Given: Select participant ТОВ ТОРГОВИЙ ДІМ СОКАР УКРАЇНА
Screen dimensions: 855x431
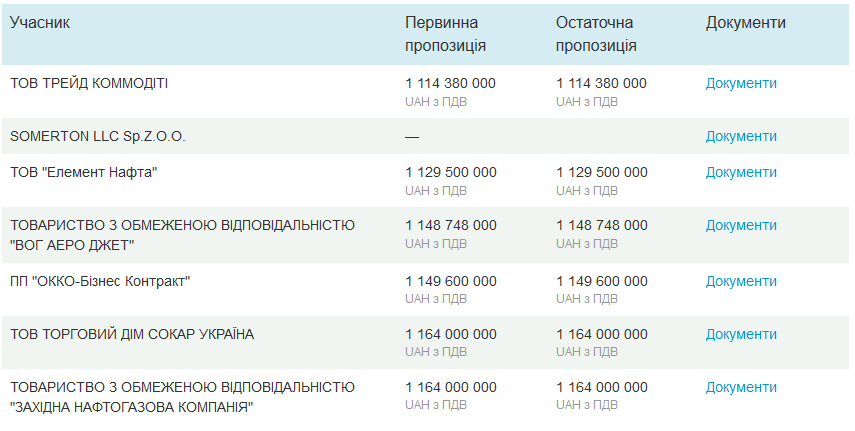Looking at the screenshot, I should [x=132, y=334].
